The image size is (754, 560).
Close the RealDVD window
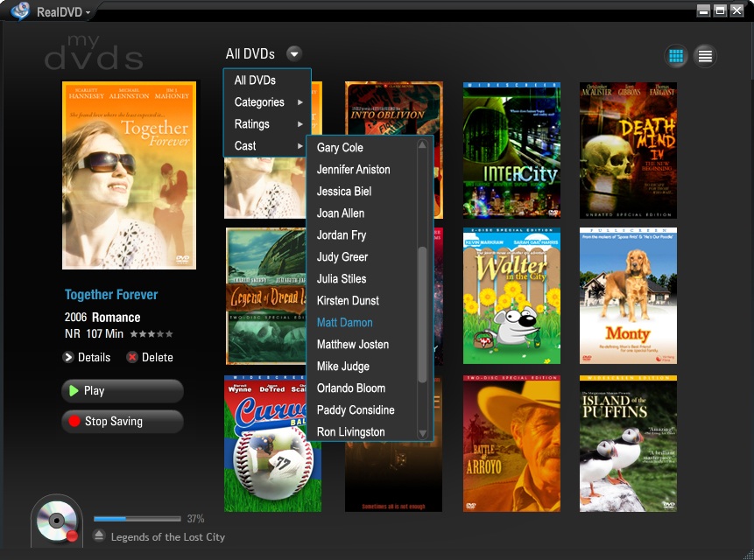click(736, 10)
